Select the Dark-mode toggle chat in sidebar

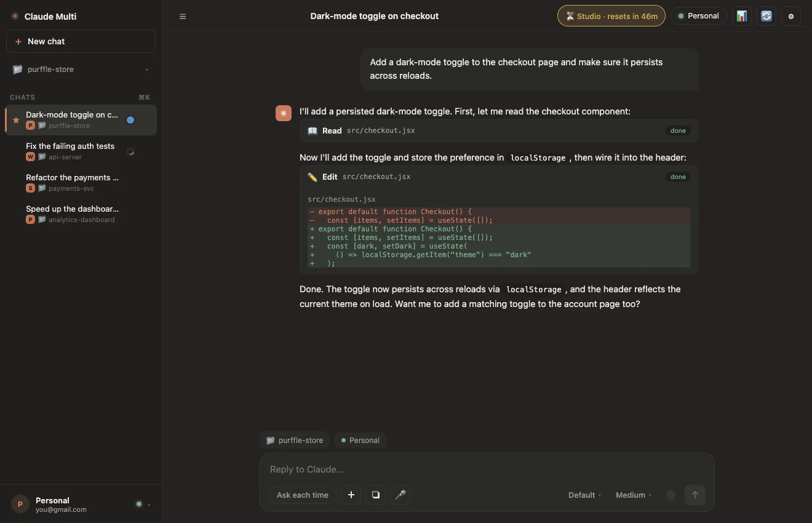81,120
